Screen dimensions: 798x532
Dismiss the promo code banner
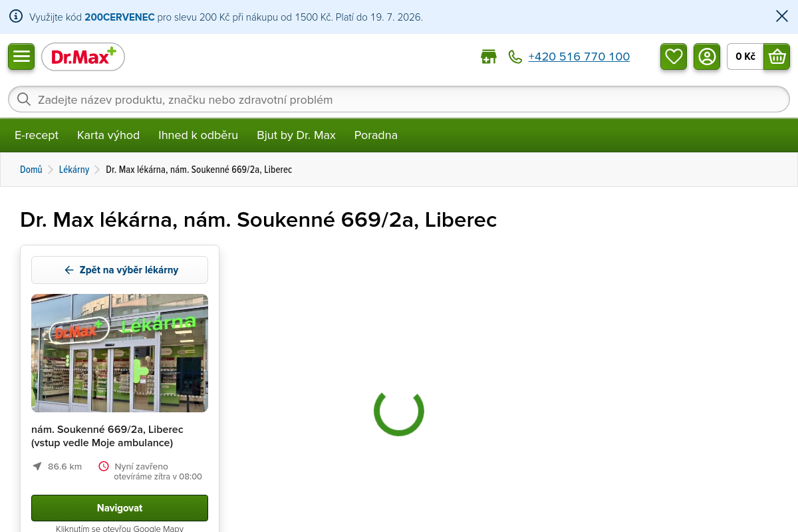click(x=782, y=17)
